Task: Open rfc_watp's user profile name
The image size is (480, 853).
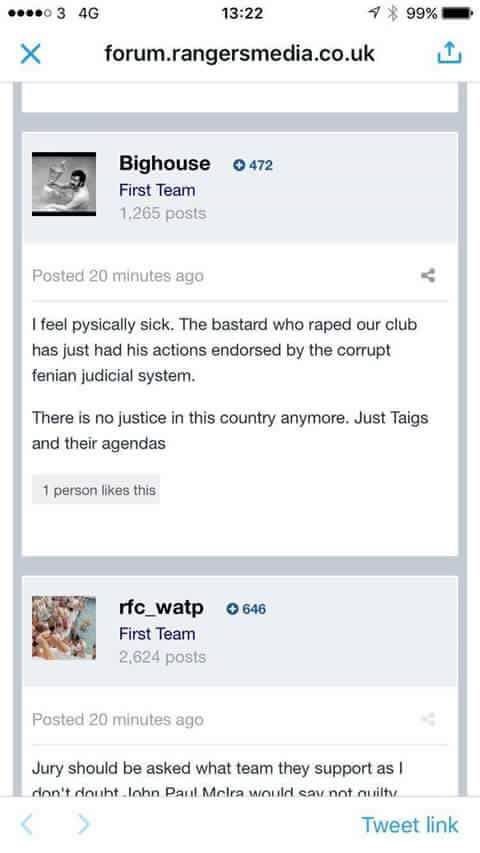Action: [162, 608]
